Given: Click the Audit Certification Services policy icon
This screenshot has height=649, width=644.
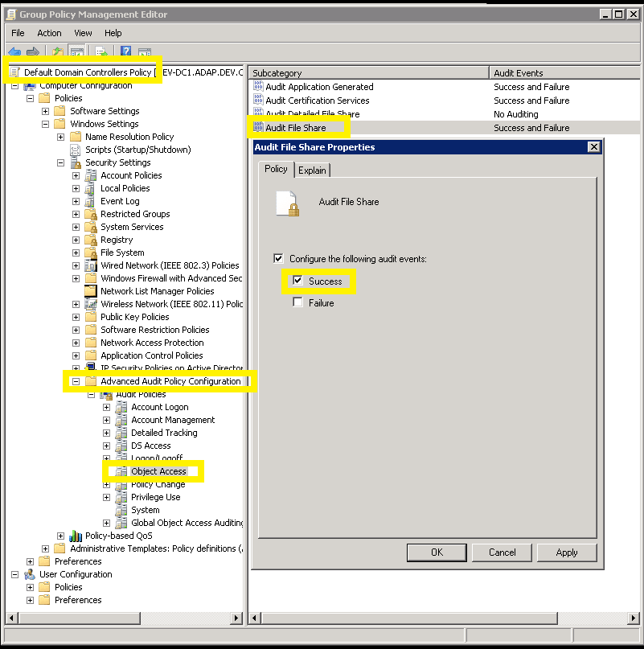Looking at the screenshot, I should tap(259, 101).
